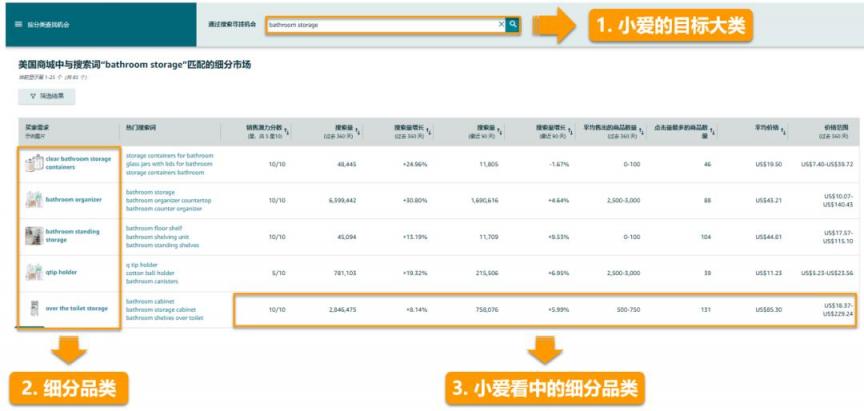Sort by 搜索量增长 past 360 days arrows
864x411 pixels.
coord(429,131)
